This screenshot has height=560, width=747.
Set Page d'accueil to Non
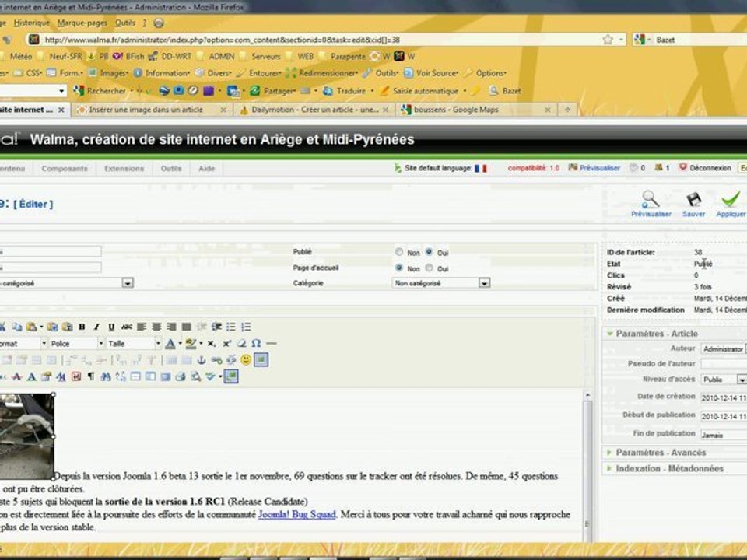[x=398, y=268]
